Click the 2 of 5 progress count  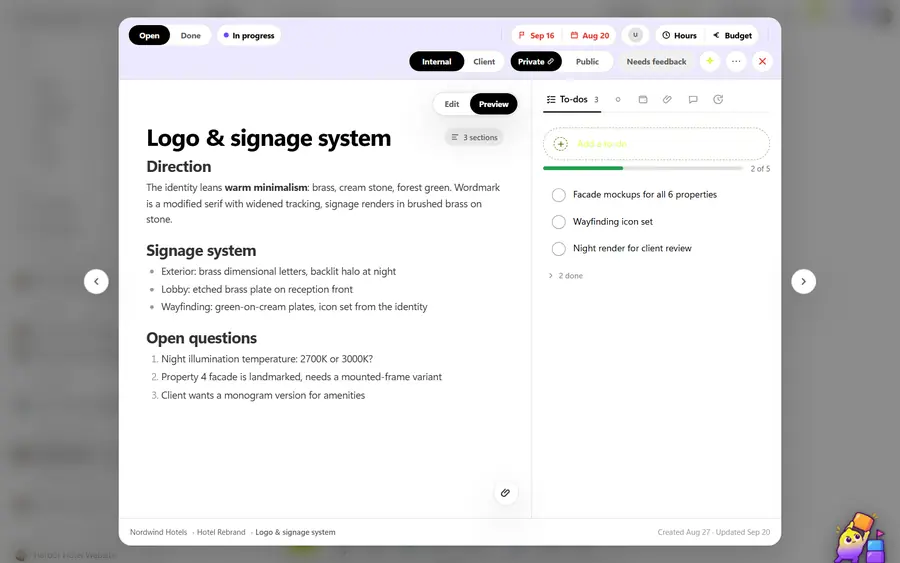click(x=760, y=169)
